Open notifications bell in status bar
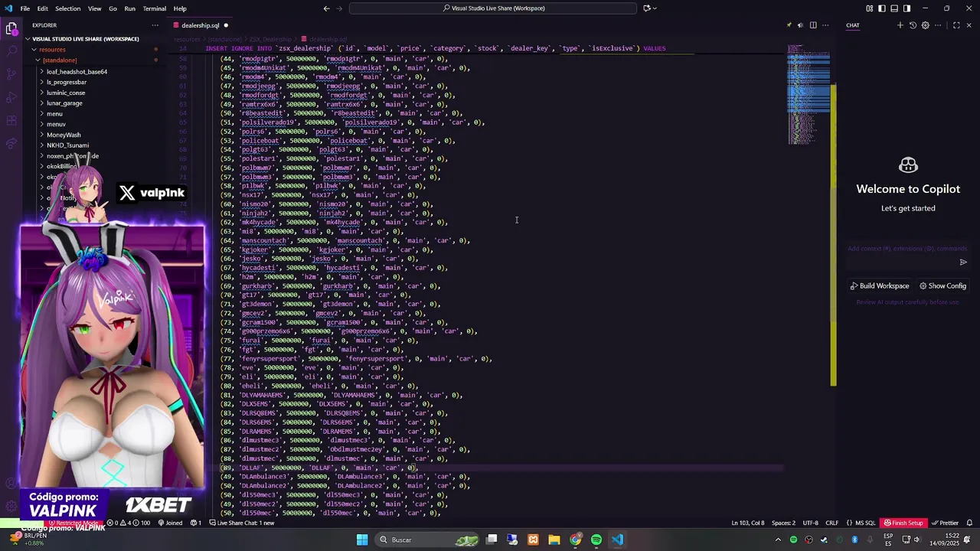 (x=970, y=523)
